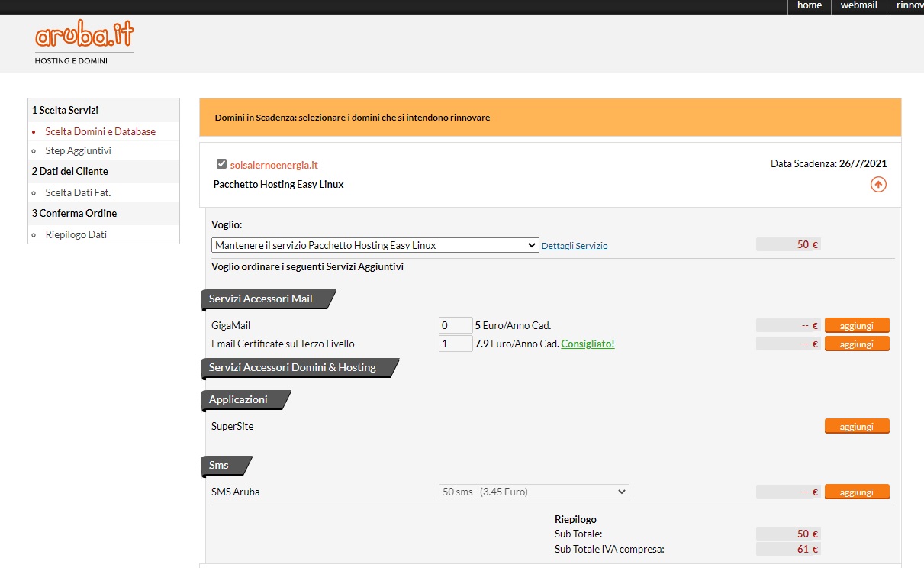This screenshot has height=568, width=924.
Task: Click the Email Certificate quantity field
Action: point(456,344)
